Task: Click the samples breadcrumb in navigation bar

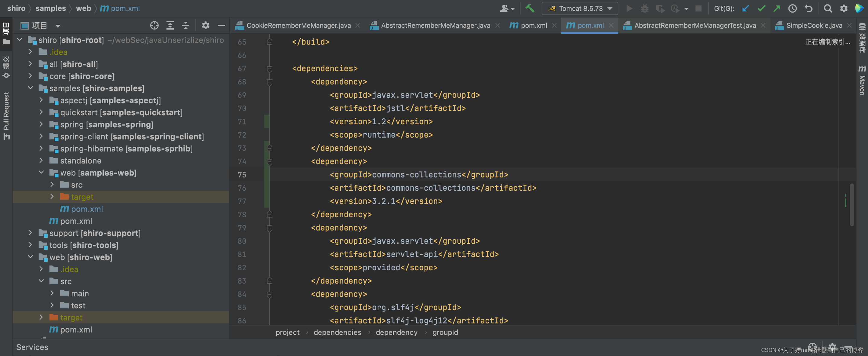Action: click(x=51, y=8)
